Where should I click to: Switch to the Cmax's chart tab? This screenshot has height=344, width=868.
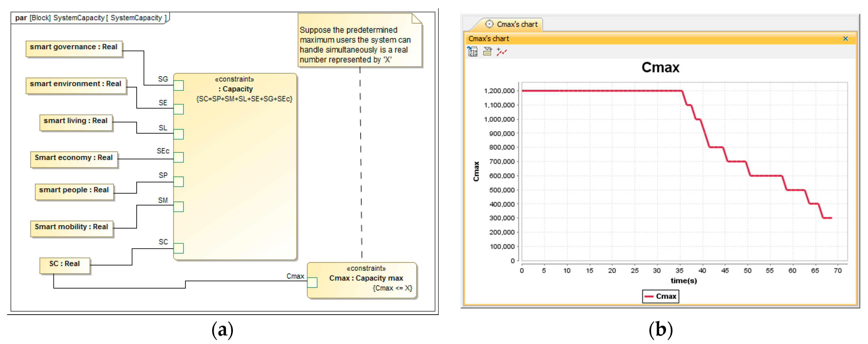pyautogui.click(x=517, y=24)
